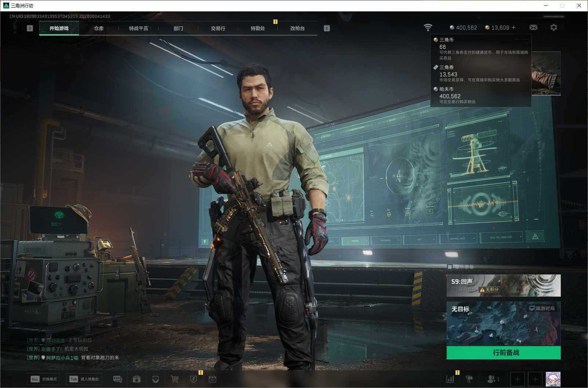The height and width of the screenshot is (388, 588).
Task: Open the 交易行 tab
Action: coord(218,28)
